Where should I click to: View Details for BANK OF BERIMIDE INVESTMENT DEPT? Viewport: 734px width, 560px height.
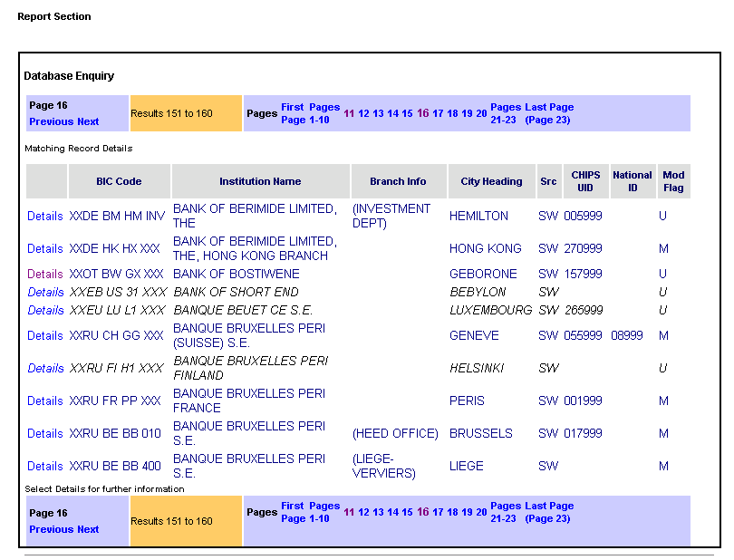(44, 216)
